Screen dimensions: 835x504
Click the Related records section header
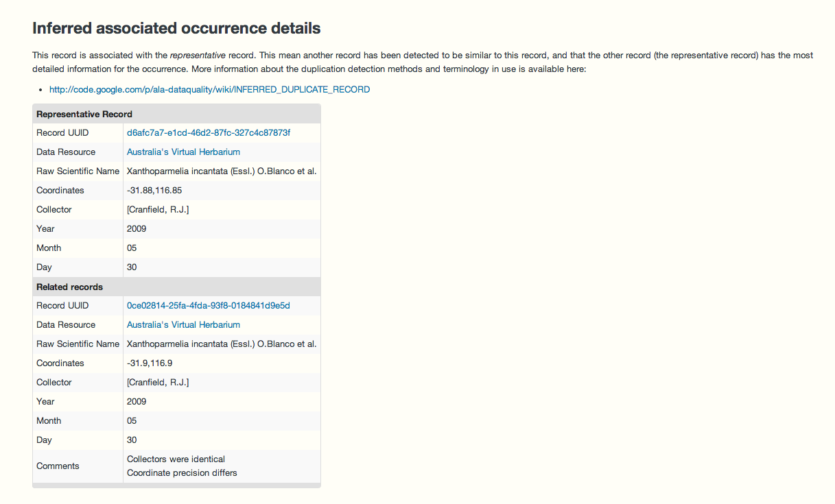[70, 287]
